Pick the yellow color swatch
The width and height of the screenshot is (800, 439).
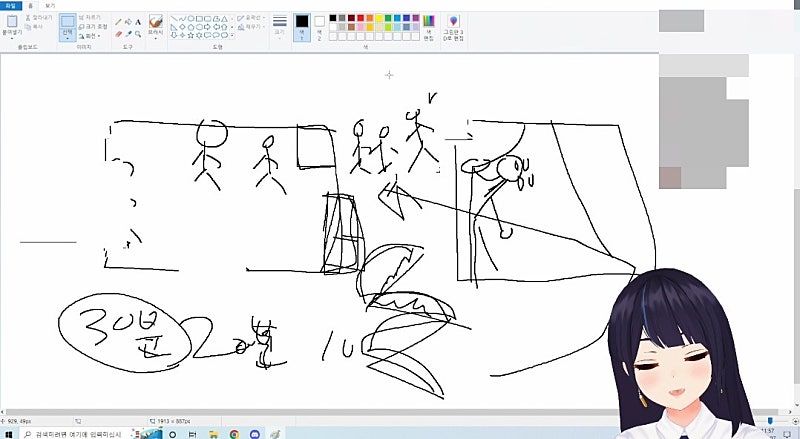coord(379,18)
